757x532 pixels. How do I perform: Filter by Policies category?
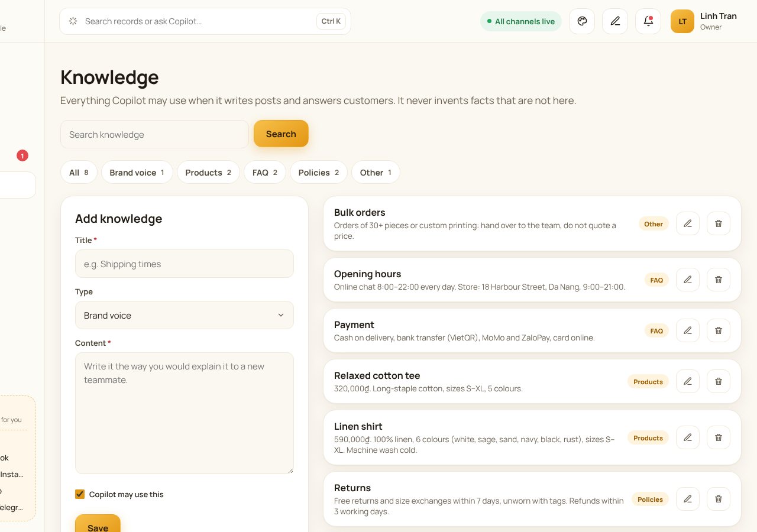[x=319, y=173]
